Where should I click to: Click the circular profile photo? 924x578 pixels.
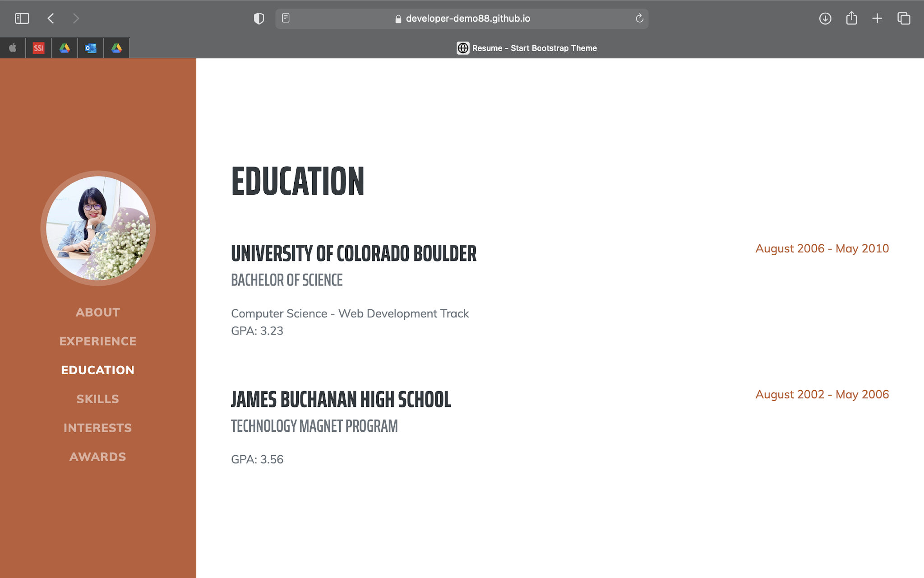(98, 228)
